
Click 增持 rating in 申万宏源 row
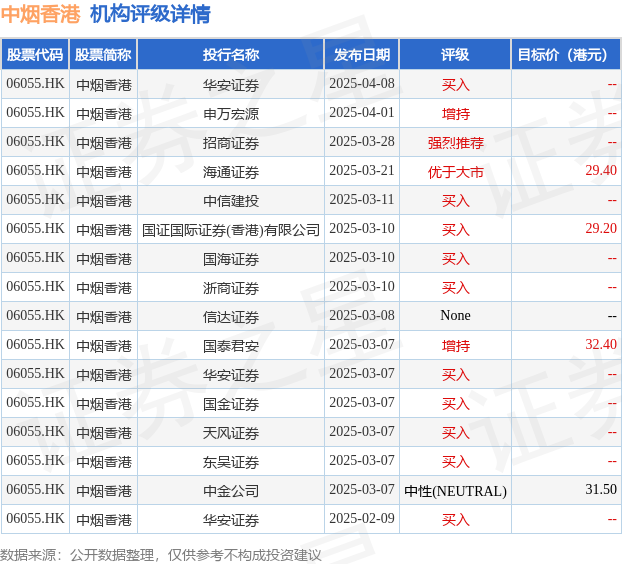coord(455,114)
